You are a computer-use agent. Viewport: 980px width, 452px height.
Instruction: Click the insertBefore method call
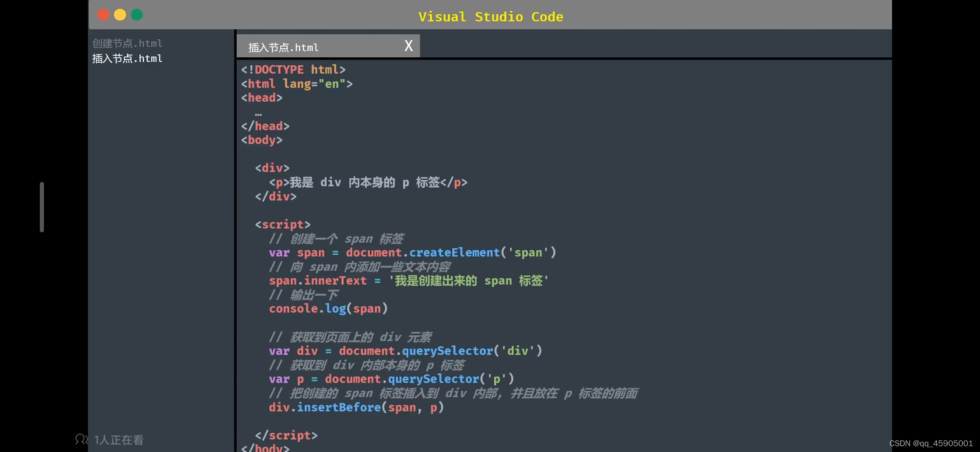pyautogui.click(x=338, y=408)
